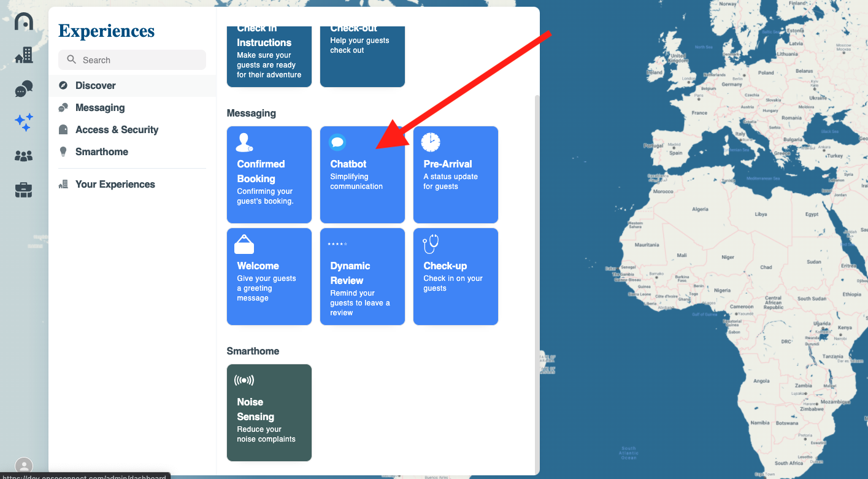Open the Smarthome category
Image resolution: width=868 pixels, height=479 pixels.
click(101, 152)
